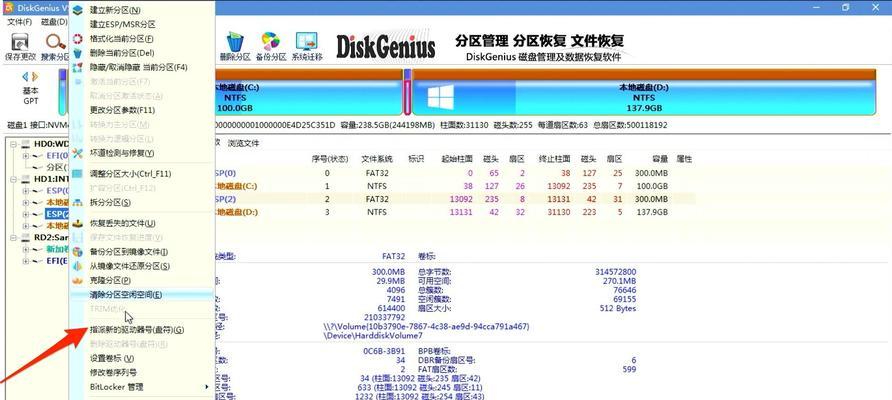Open the 文件(F) menu
Image resolution: width=892 pixels, height=400 pixels.
tap(19, 22)
